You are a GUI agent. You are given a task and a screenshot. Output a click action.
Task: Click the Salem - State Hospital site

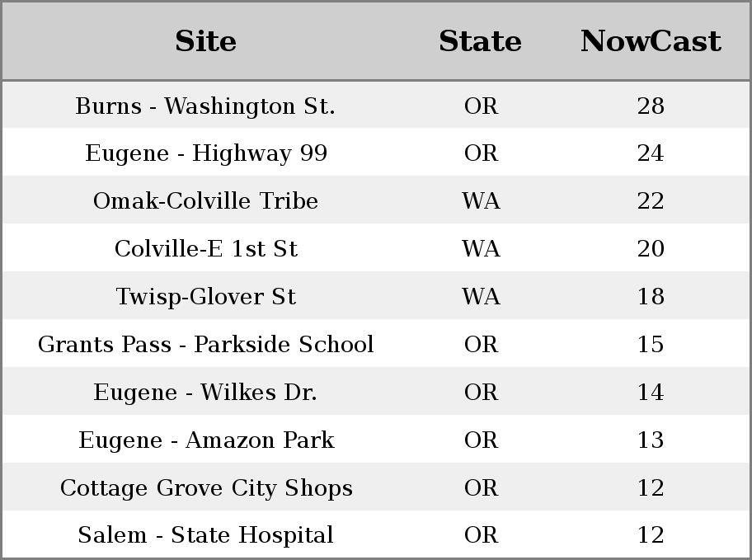[205, 535]
